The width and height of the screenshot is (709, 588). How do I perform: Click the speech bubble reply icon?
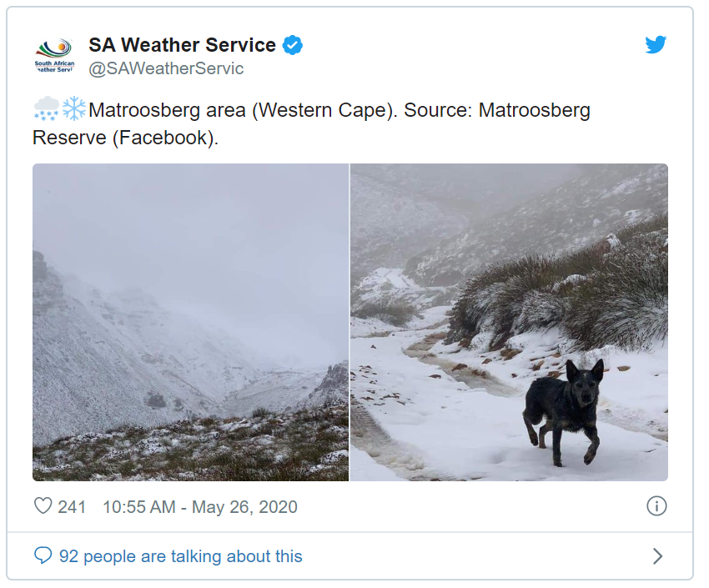pyautogui.click(x=43, y=555)
